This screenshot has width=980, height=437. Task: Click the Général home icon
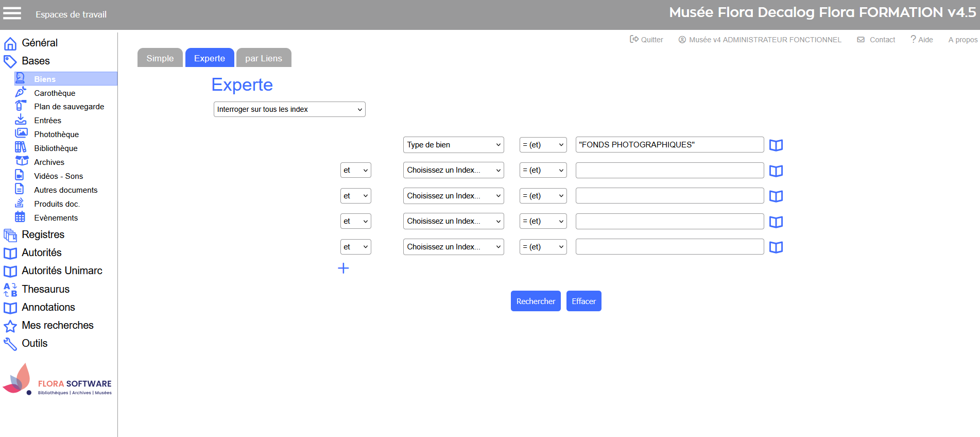click(x=10, y=43)
